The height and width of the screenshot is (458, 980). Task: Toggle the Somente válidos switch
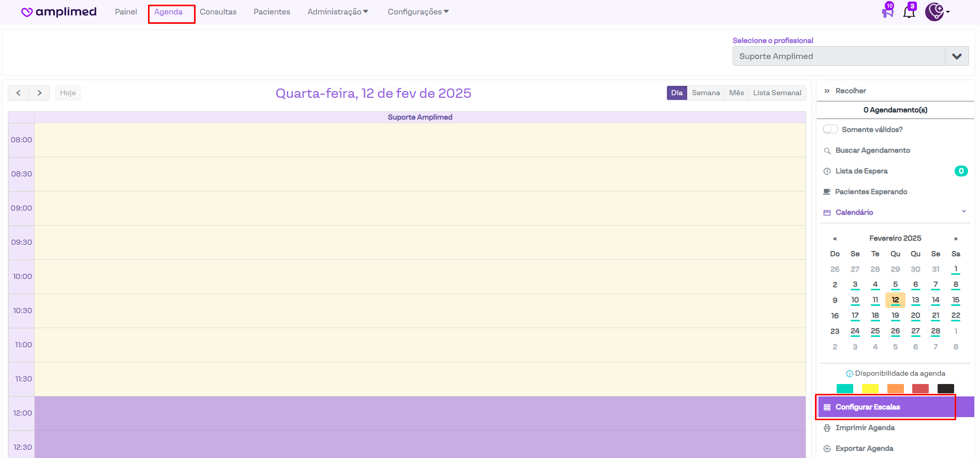click(830, 129)
